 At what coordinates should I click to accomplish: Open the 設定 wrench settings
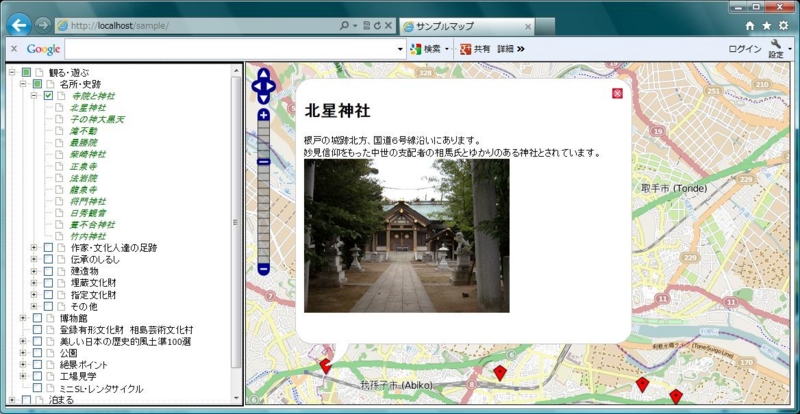pos(776,49)
